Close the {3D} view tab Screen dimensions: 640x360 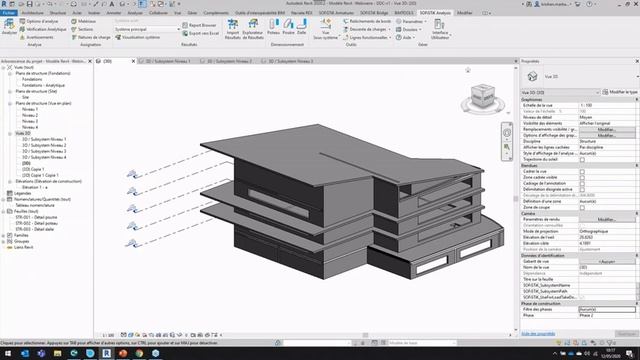(133, 61)
